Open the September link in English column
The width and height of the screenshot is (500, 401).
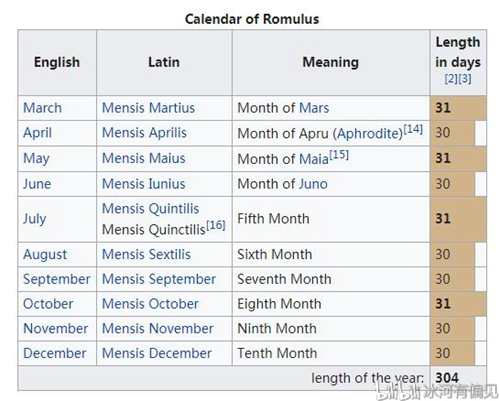(x=57, y=280)
